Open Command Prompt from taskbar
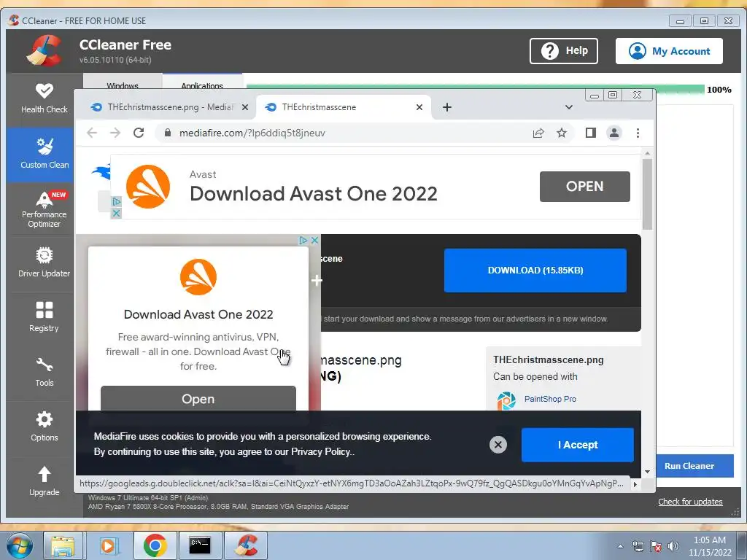This screenshot has width=747, height=560. tap(200, 545)
